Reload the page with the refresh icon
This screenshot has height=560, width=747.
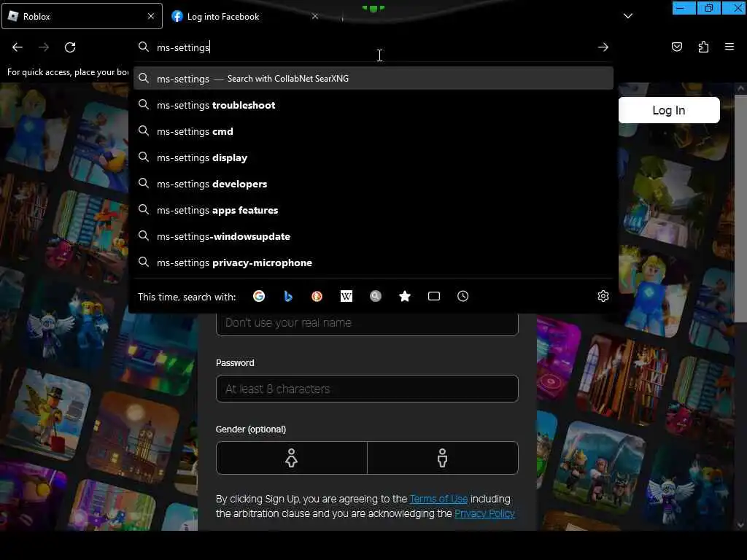point(70,47)
